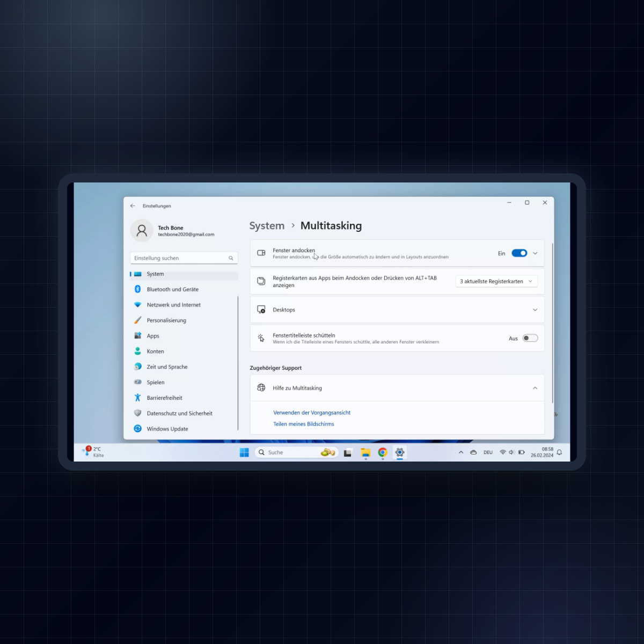Click the Desktops icon

(261, 310)
